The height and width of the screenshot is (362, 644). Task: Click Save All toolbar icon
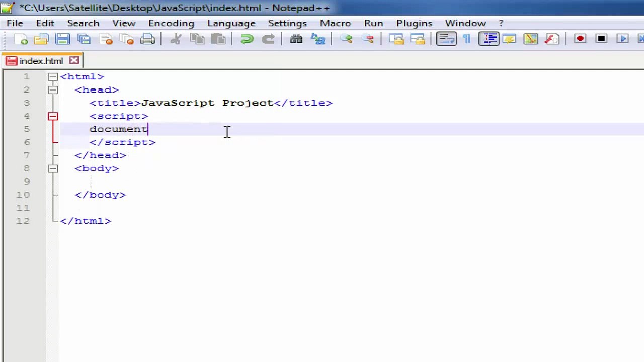(x=84, y=39)
